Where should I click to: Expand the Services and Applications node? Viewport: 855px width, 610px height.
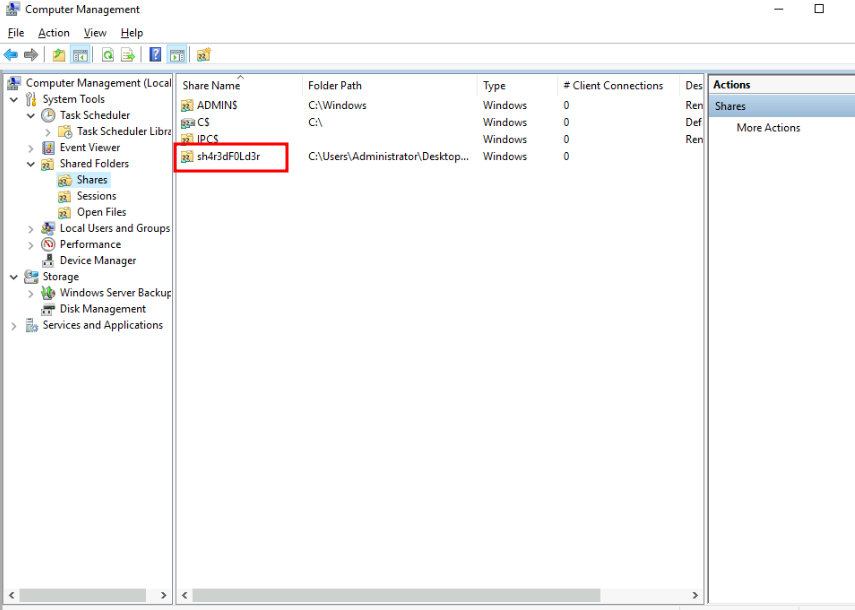(14, 326)
